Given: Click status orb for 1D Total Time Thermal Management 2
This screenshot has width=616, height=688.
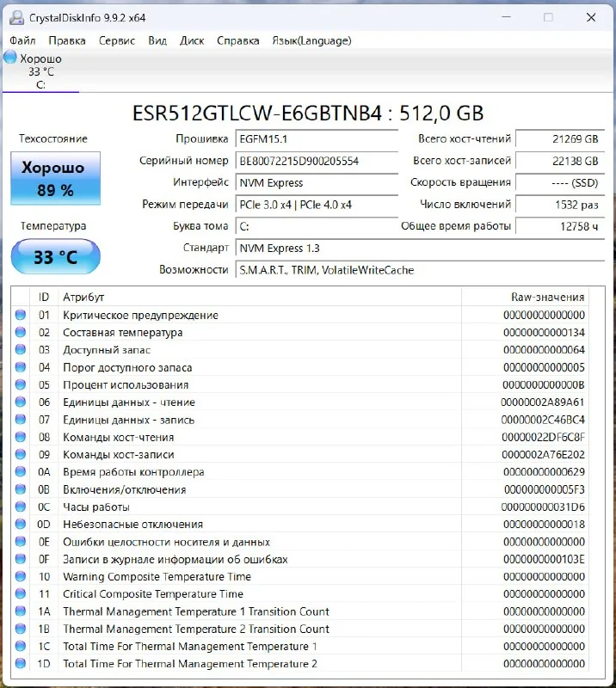Looking at the screenshot, I should click(20, 663).
